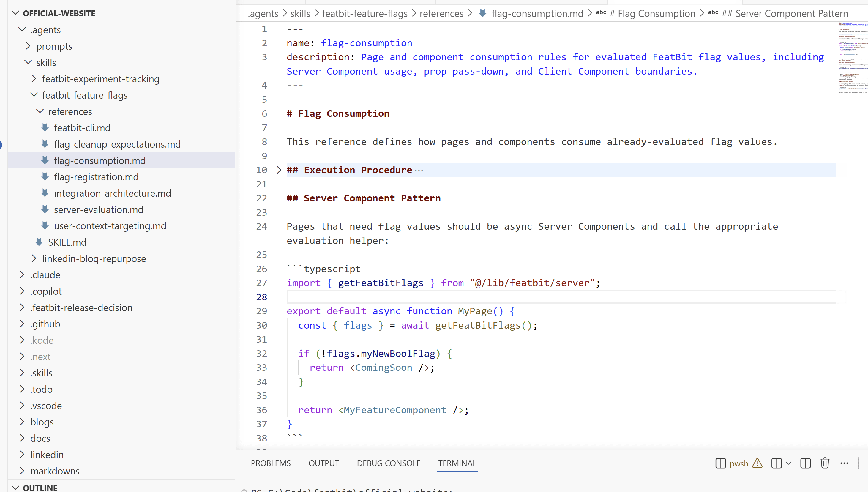
Task: Click the Server Component Pattern breadcrumb
Action: [x=785, y=13]
